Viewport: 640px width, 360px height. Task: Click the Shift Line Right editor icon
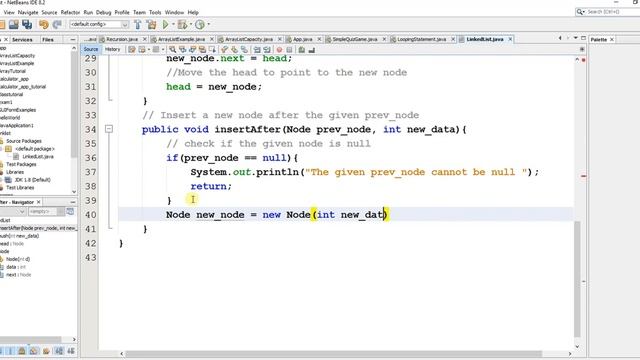[x=267, y=49]
